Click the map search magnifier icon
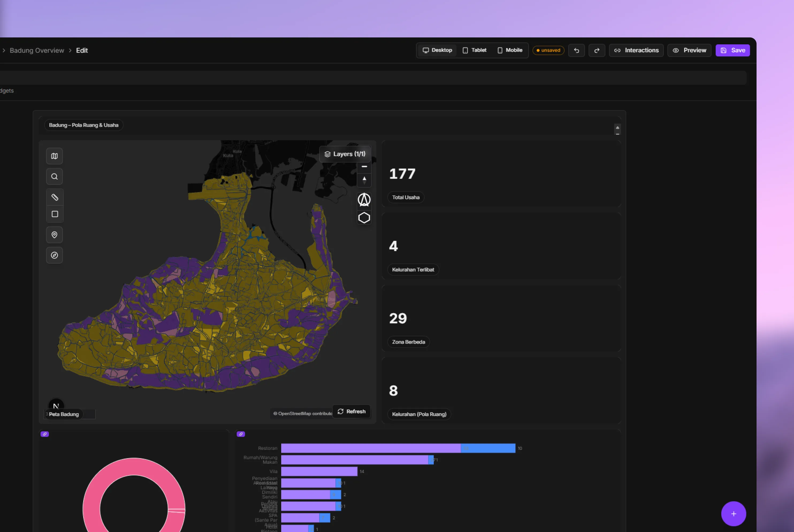The height and width of the screenshot is (532, 794). 54,176
